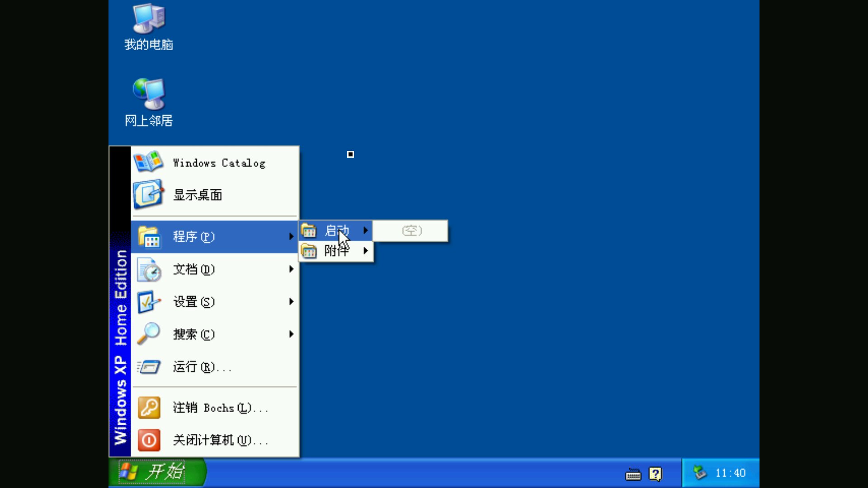Viewport: 868px width, 488px height.
Task: Expand the Accessories (附件) submenu arrow
Action: tap(365, 251)
